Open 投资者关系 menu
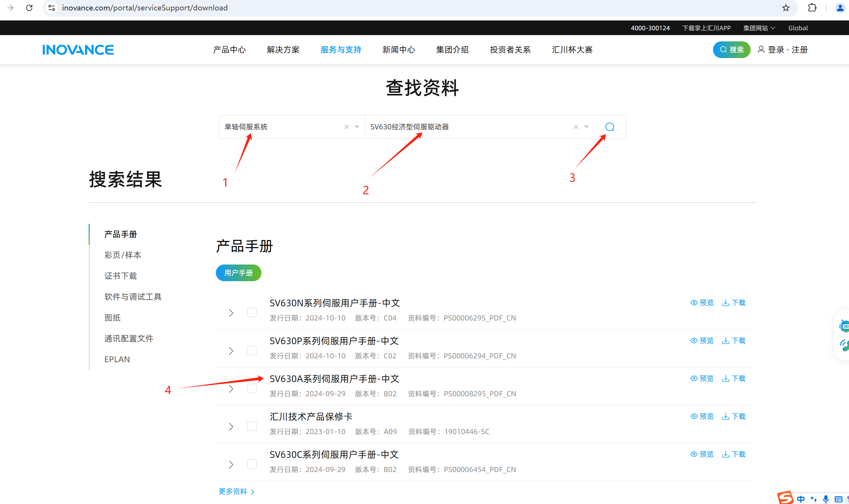The height and width of the screenshot is (504, 849). coord(510,50)
